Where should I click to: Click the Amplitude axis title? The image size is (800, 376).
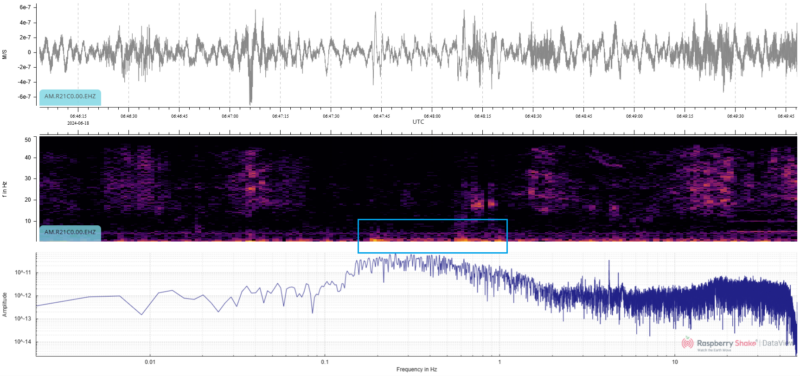click(x=5, y=305)
